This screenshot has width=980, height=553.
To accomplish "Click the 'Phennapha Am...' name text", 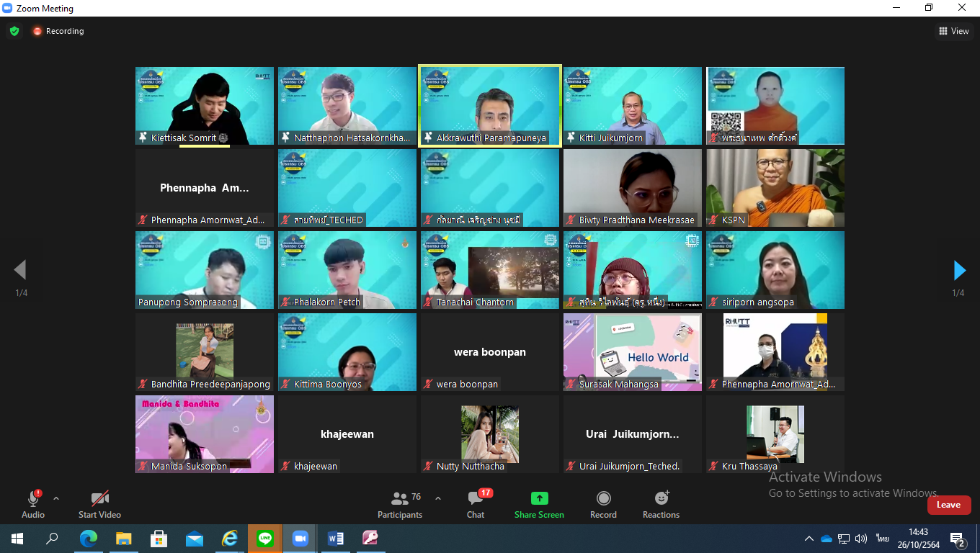I will coord(205,188).
